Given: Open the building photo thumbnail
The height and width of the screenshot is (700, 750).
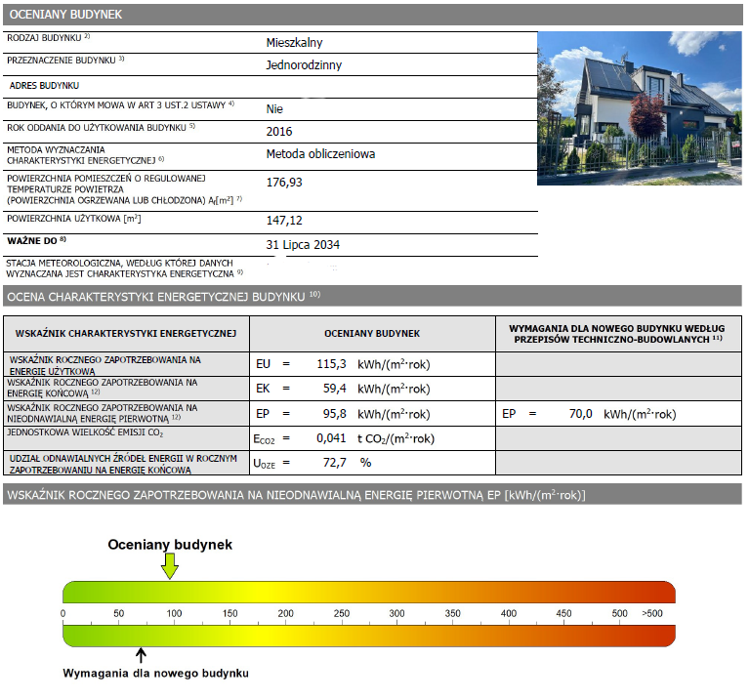Looking at the screenshot, I should pos(639,107).
